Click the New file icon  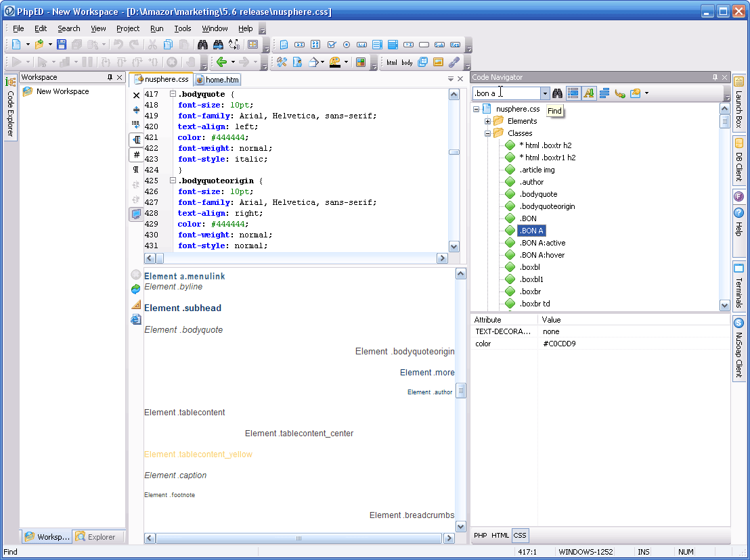click(x=16, y=45)
